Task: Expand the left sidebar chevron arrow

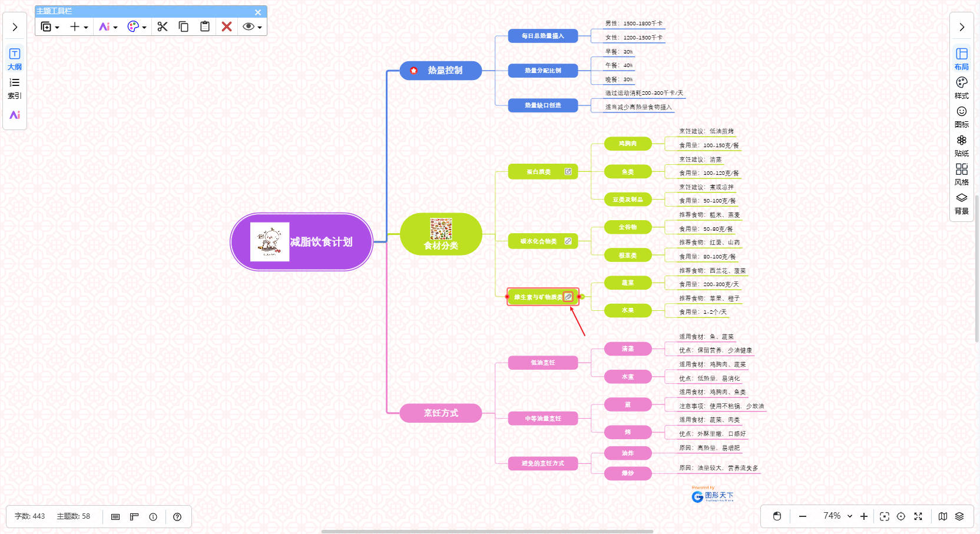Action: tap(15, 27)
